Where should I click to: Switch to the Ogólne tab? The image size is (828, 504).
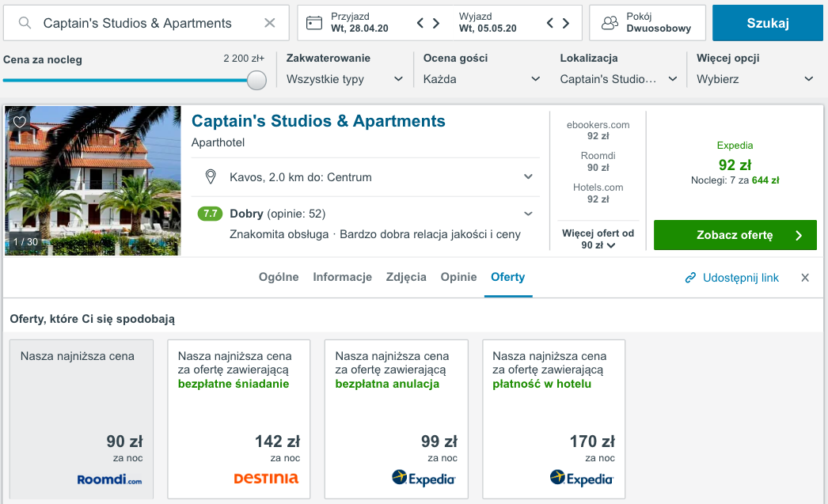pos(279,277)
